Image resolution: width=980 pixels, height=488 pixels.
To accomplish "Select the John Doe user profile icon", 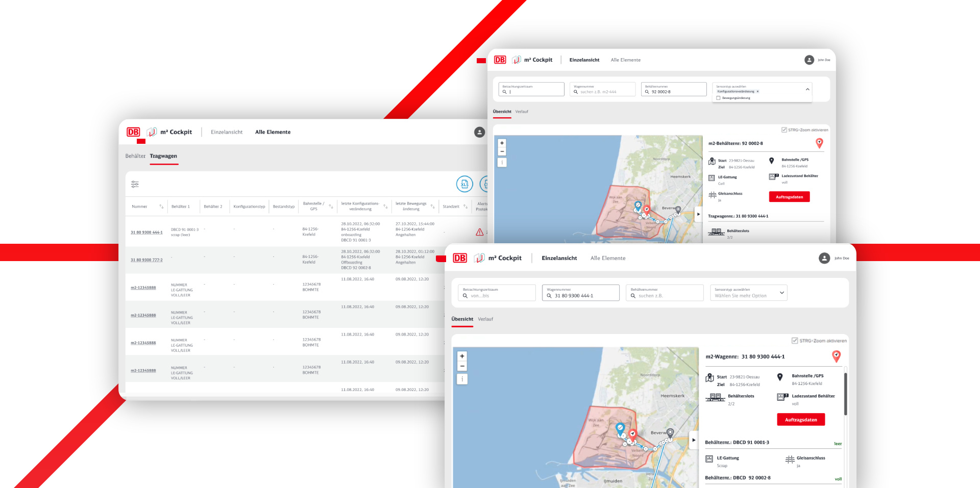I will [825, 258].
